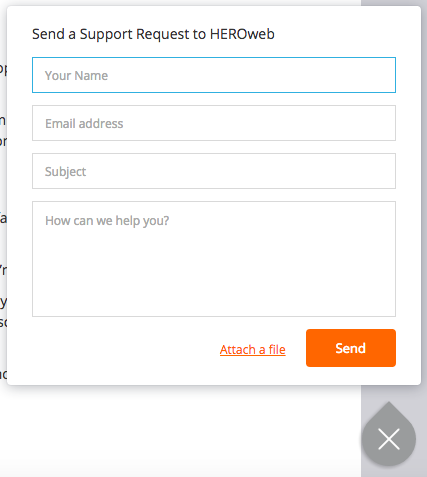Tap the white X on the gray bubble

[x=389, y=439]
